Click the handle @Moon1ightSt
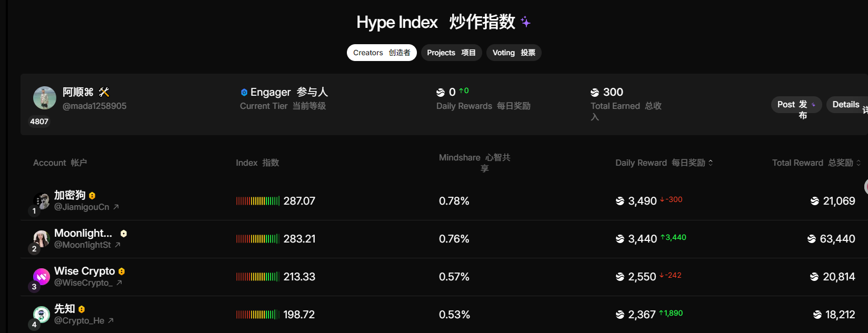The height and width of the screenshot is (333, 868). pyautogui.click(x=83, y=245)
